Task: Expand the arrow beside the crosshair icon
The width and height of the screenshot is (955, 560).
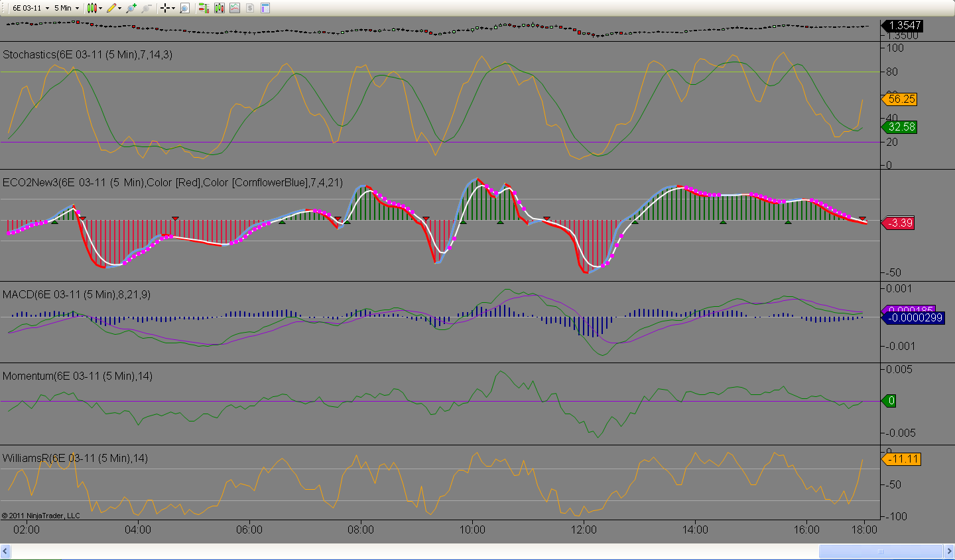Action: pos(173,8)
